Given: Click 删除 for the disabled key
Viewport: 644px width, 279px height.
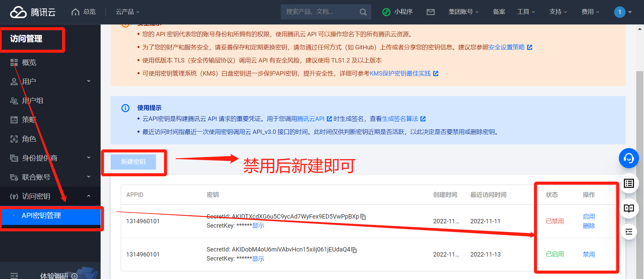Looking at the screenshot, I should click(589, 226).
